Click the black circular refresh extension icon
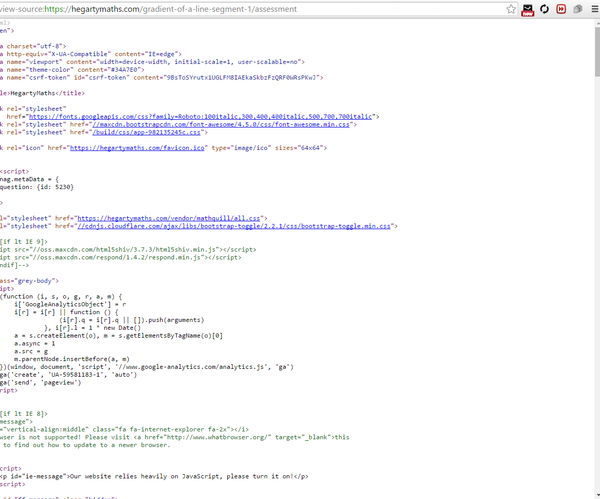Image resolution: width=600 pixels, height=499 pixels. click(544, 9)
